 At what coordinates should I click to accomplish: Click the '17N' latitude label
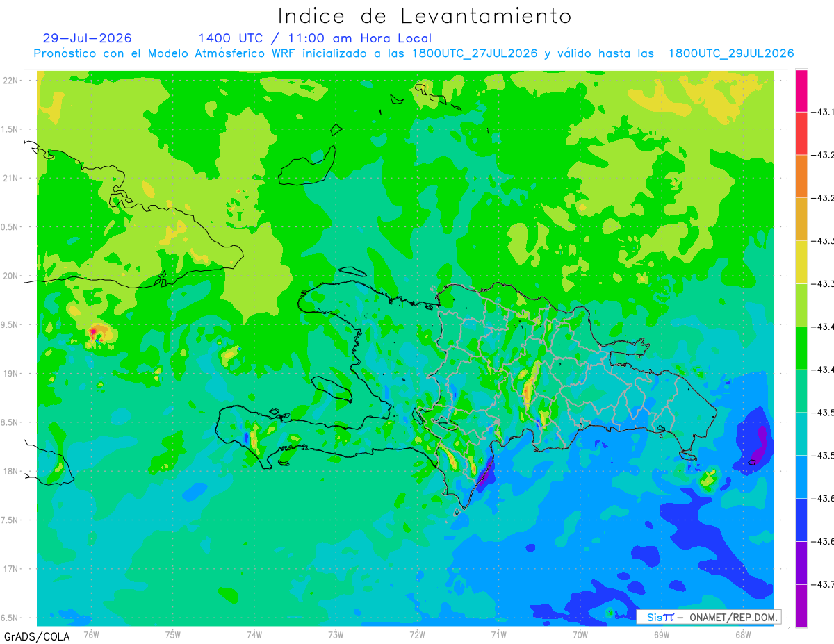[x=11, y=569]
